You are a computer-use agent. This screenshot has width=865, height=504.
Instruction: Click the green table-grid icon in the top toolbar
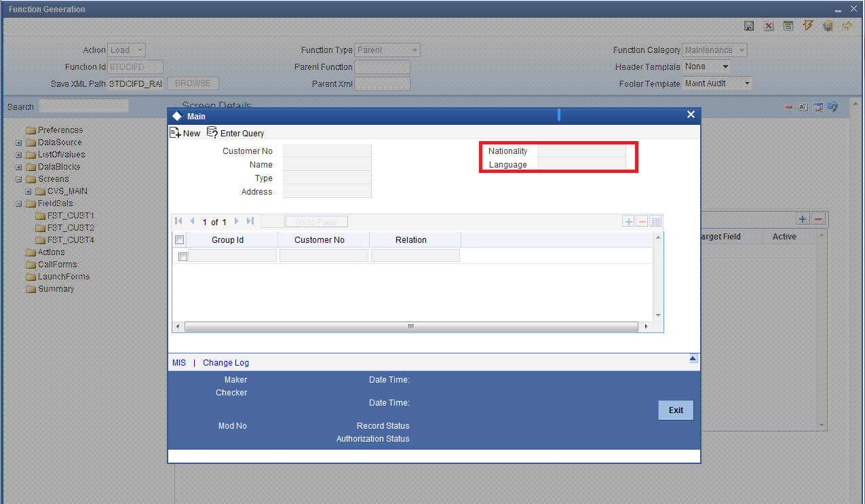[788, 26]
